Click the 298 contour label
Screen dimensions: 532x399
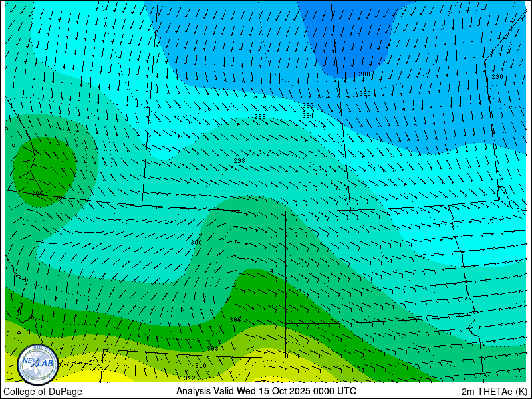pyautogui.click(x=239, y=160)
